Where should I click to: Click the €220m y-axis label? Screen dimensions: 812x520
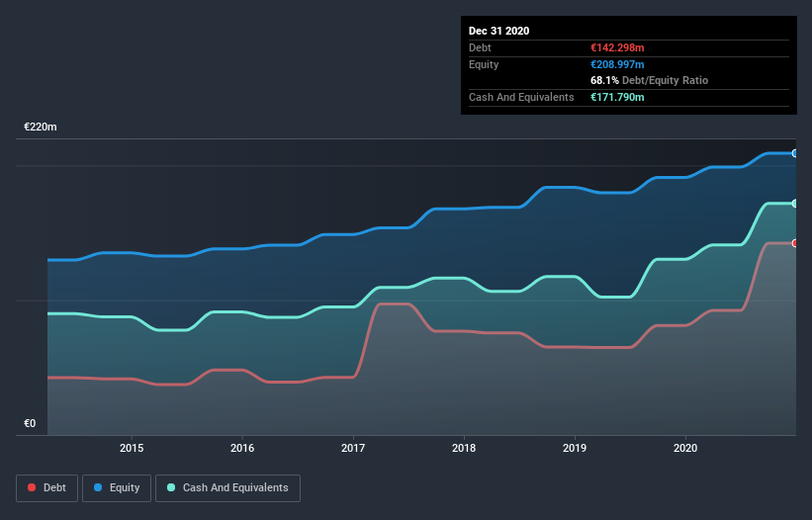[41, 127]
